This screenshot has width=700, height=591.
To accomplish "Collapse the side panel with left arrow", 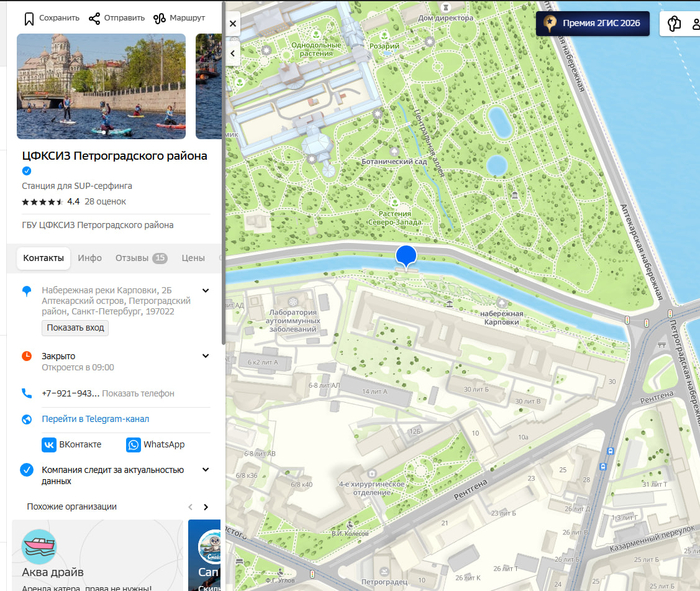I will coord(233,53).
